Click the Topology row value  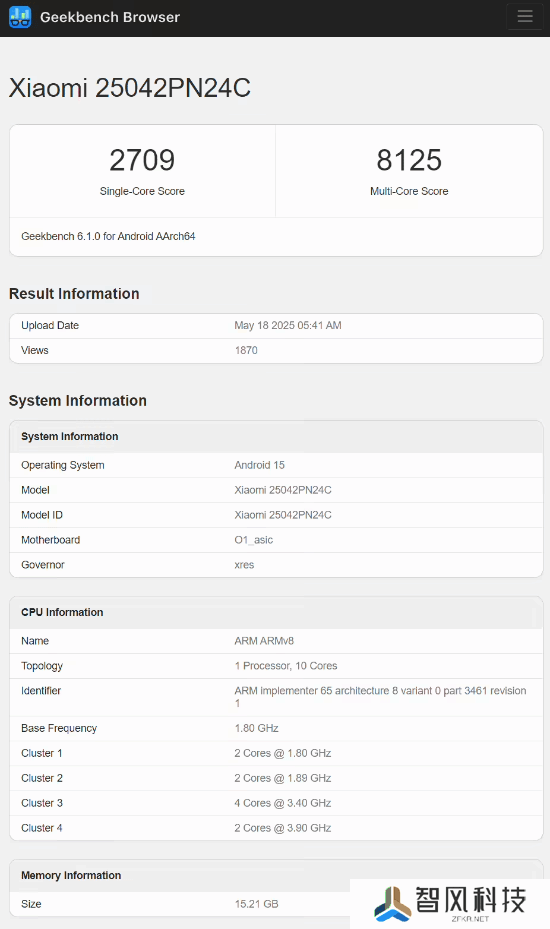[286, 666]
